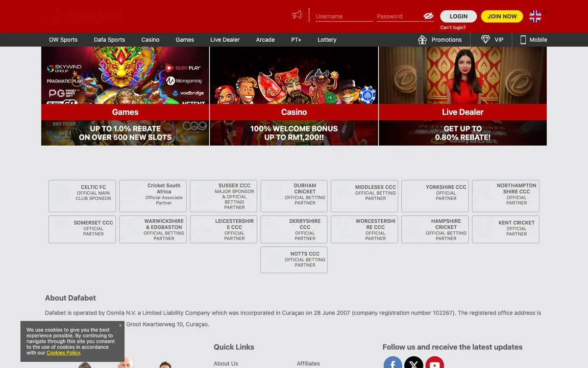Open the UK flag language selector
The image size is (588, 368).
pyautogui.click(x=535, y=16)
